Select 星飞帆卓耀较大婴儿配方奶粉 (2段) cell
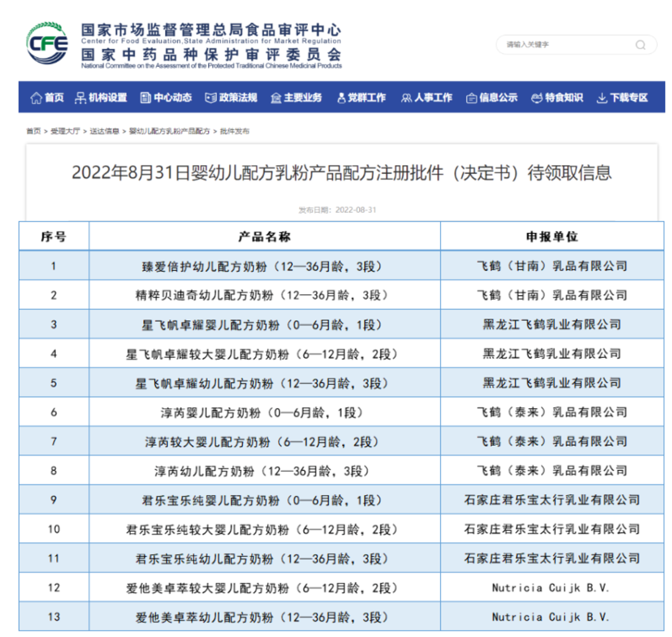The image size is (672, 637). [264, 354]
